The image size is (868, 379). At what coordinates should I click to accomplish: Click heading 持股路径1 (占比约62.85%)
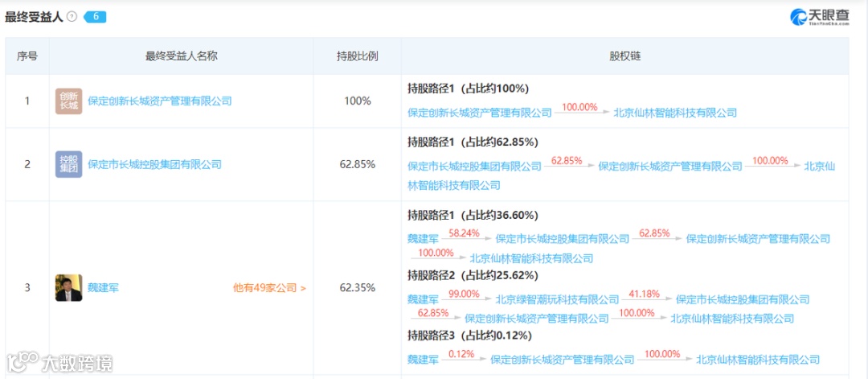(473, 142)
